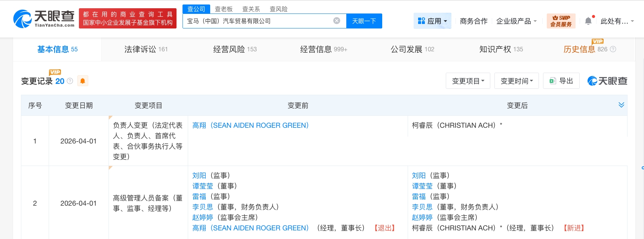Click help question mark next to 变更记录
644x239 pixels.
(70, 81)
